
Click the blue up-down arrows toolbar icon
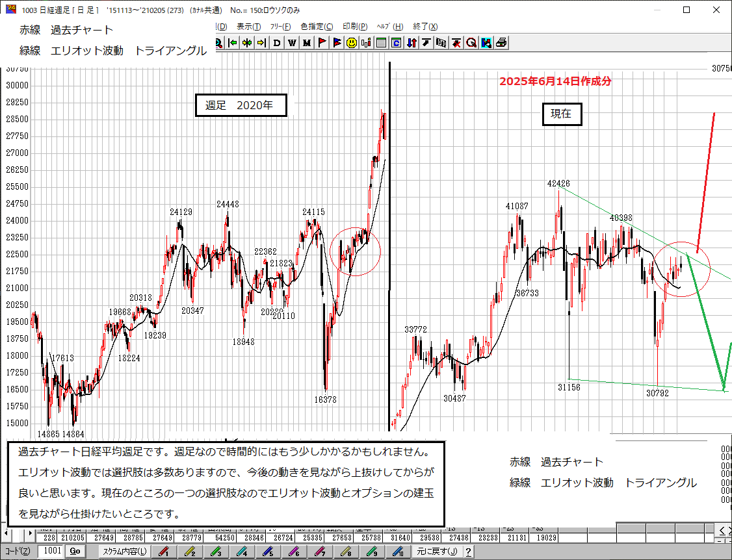(x=412, y=43)
